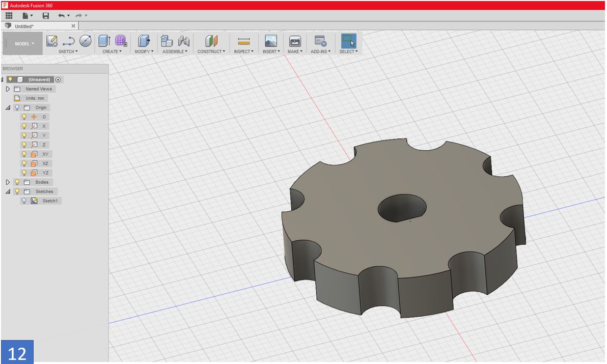
Task: Select Named Views in browser
Action: 39,89
